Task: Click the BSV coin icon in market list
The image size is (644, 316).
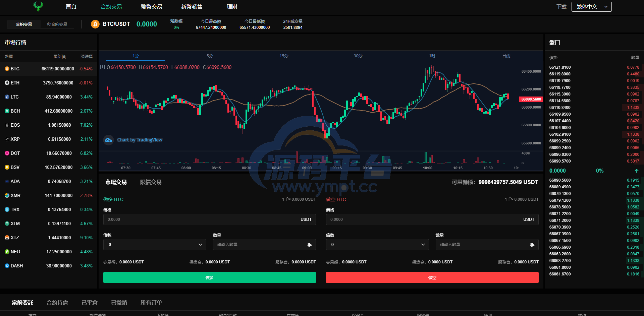Action: click(x=7, y=167)
